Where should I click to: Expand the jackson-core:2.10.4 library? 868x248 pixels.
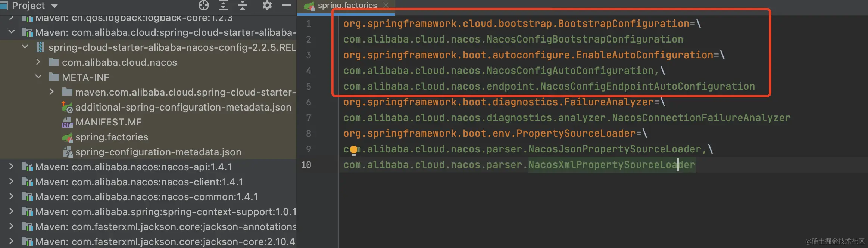click(x=12, y=241)
